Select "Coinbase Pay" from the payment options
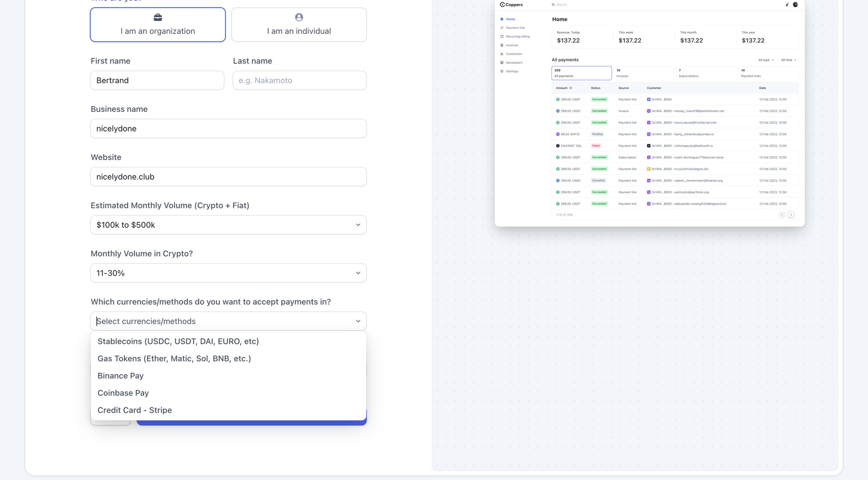 point(123,393)
